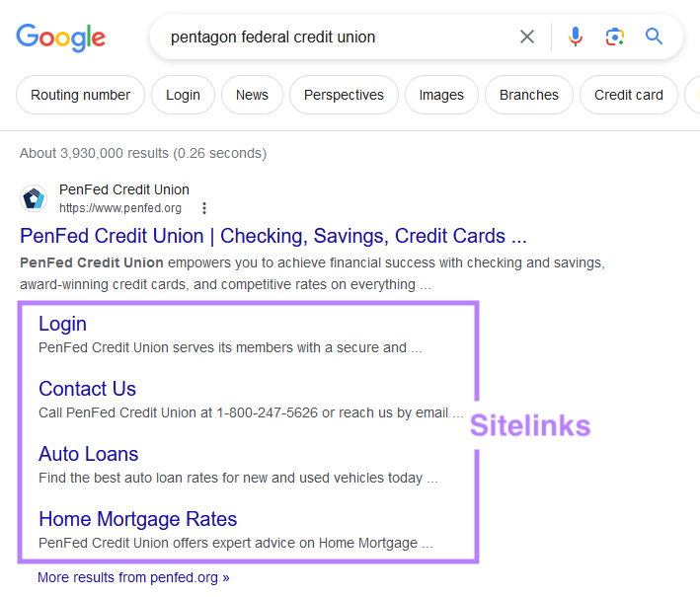Open the three-dot result options menu

[204, 208]
